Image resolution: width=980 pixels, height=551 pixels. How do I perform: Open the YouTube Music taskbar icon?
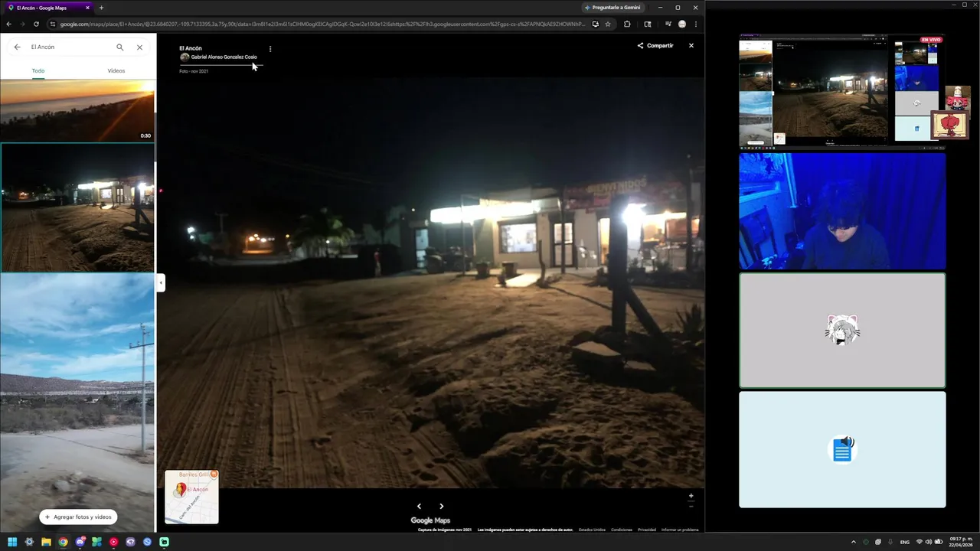[113, 542]
